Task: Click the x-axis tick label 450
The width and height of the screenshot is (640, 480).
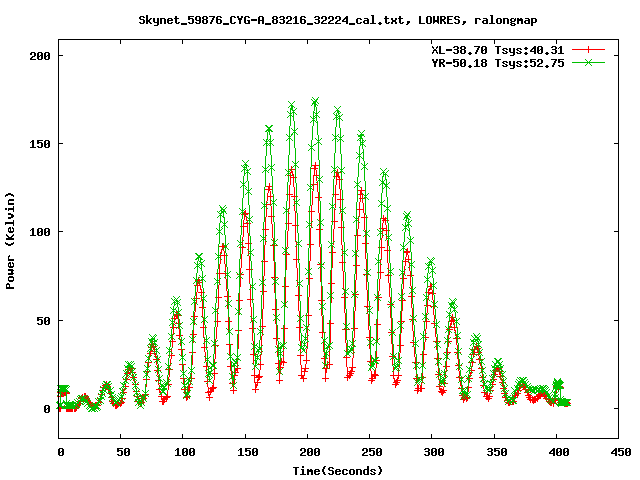Action: (621, 452)
